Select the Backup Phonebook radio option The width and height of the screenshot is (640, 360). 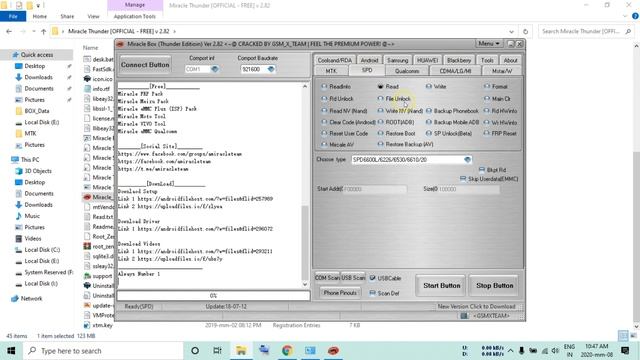click(x=429, y=111)
